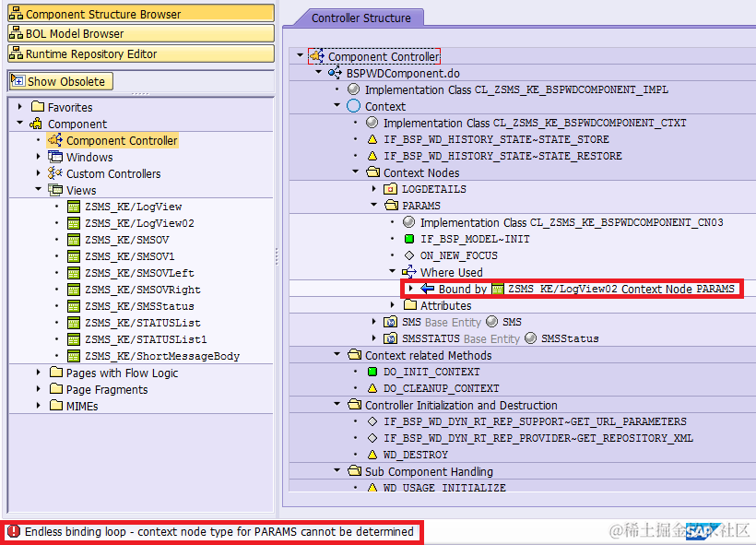The height and width of the screenshot is (545, 756).
Task: Click the Where Used icon
Action: [409, 271]
